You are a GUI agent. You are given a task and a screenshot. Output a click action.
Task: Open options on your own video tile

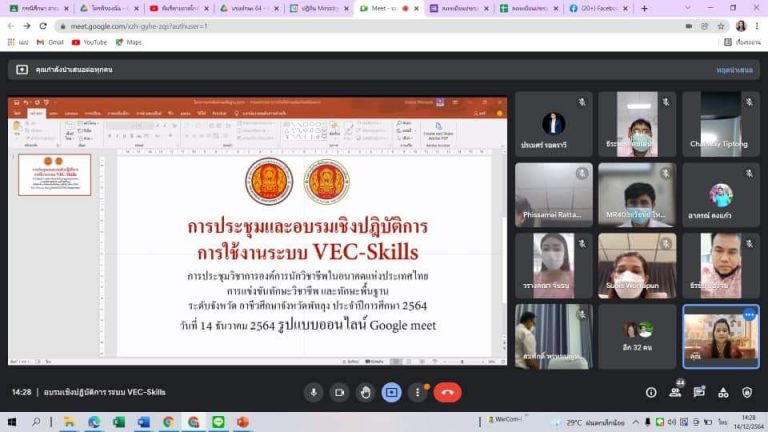pos(748,314)
